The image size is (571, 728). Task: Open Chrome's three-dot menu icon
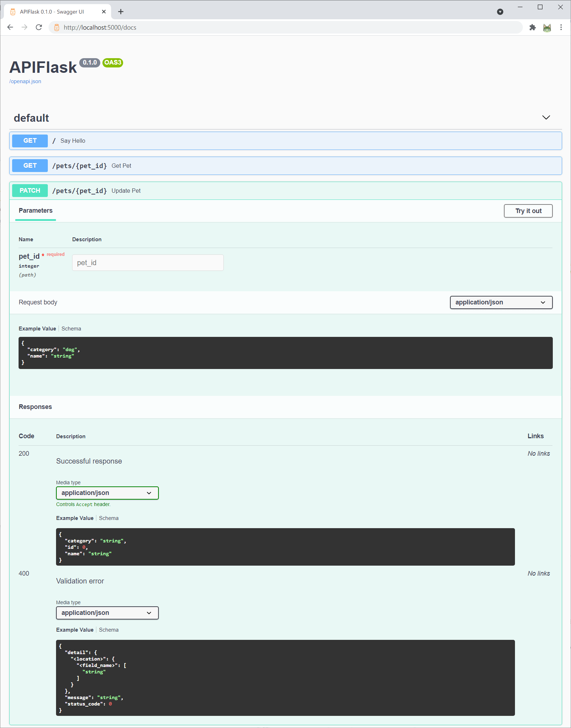[560, 27]
